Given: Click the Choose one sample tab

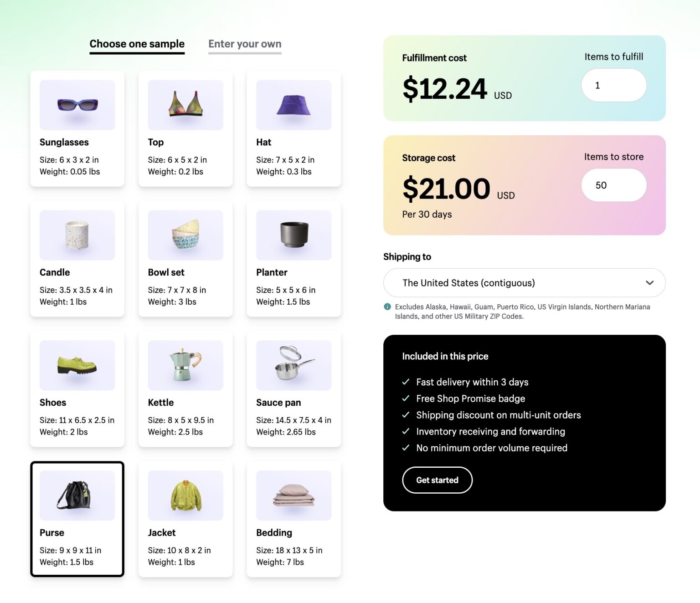Looking at the screenshot, I should click(137, 44).
